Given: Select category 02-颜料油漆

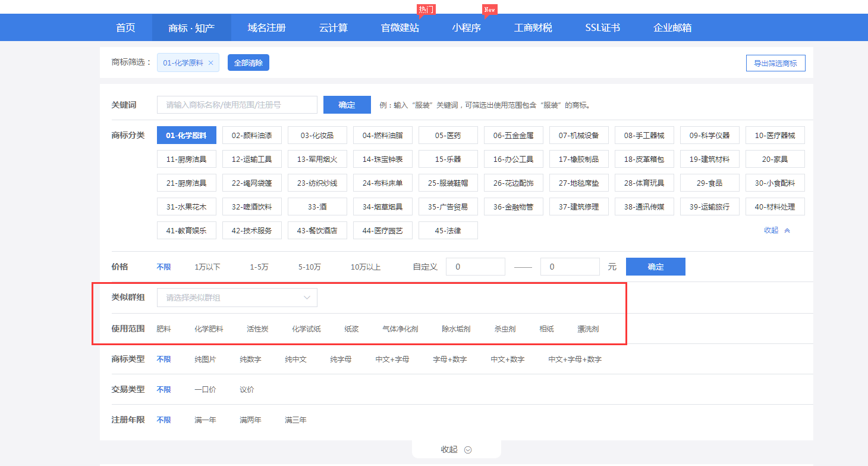Looking at the screenshot, I should [252, 135].
